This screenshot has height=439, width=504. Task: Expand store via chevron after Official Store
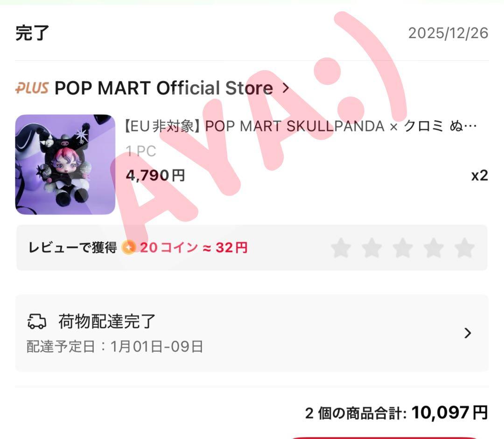coord(286,87)
